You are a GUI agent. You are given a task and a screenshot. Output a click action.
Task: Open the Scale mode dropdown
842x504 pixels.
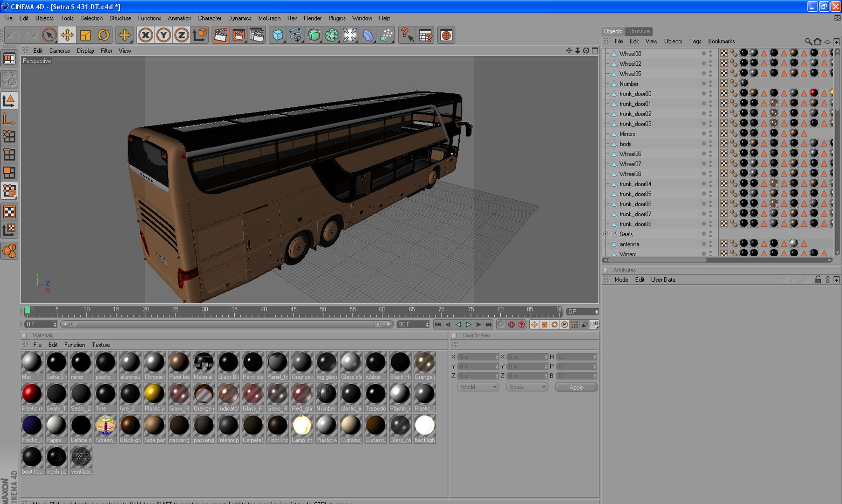point(527,387)
